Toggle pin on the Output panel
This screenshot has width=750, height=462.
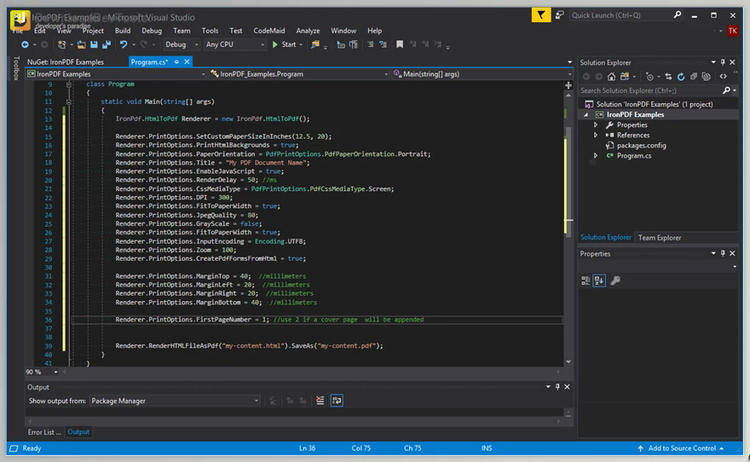(x=557, y=387)
